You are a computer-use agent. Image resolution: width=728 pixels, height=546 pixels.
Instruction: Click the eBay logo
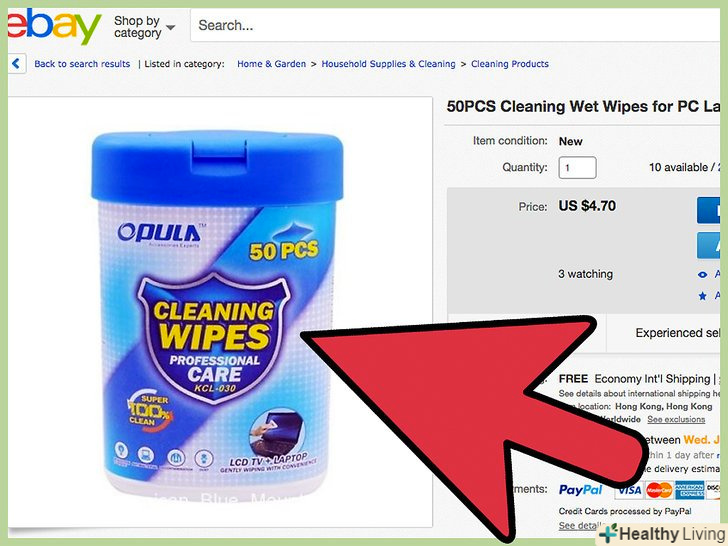coord(54,27)
